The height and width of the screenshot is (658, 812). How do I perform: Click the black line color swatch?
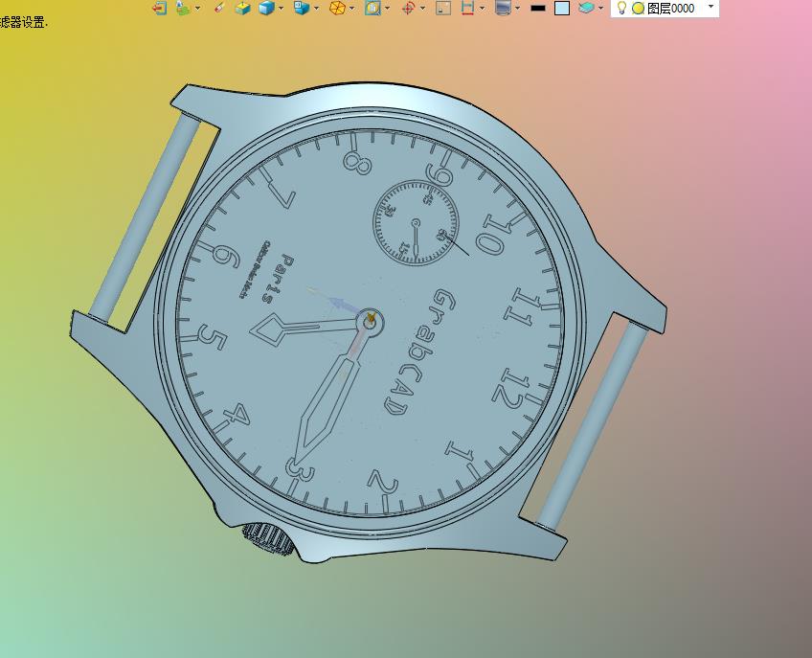coord(538,9)
